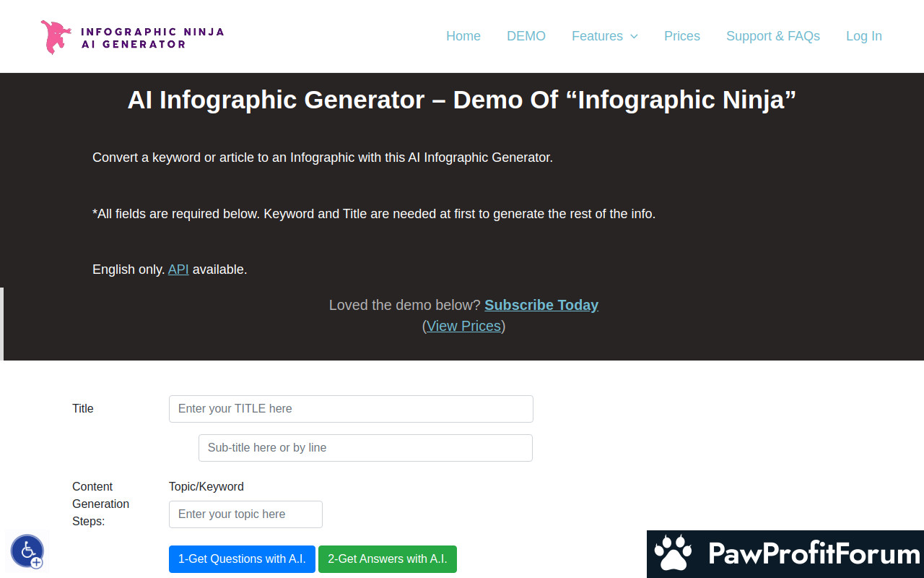Image resolution: width=924 pixels, height=578 pixels.
Task: Click the white paw print icon
Action: (673, 554)
